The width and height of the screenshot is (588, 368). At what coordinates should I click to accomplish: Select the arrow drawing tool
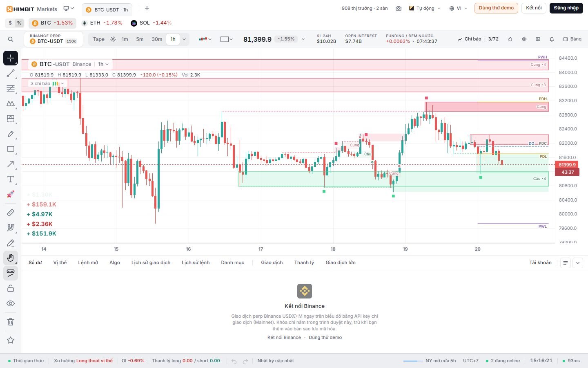coord(11,164)
